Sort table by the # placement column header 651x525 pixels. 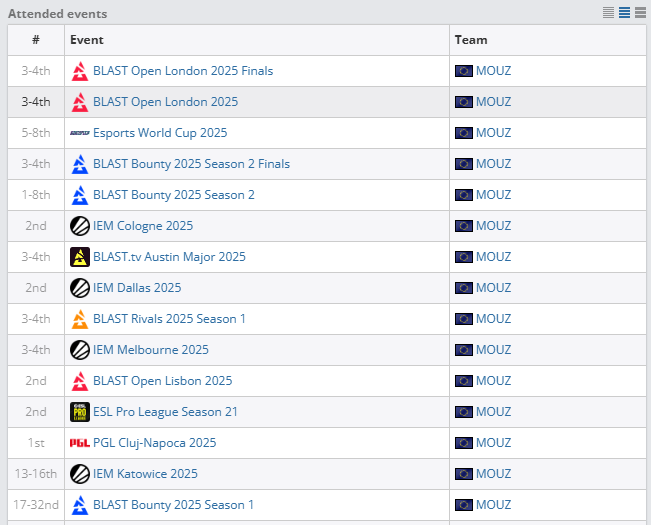36,40
